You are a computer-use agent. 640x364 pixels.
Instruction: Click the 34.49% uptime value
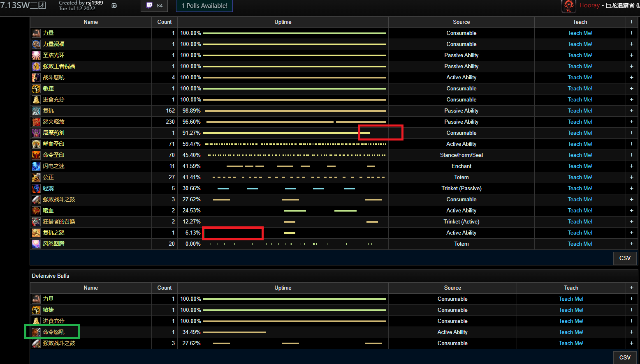(191, 332)
